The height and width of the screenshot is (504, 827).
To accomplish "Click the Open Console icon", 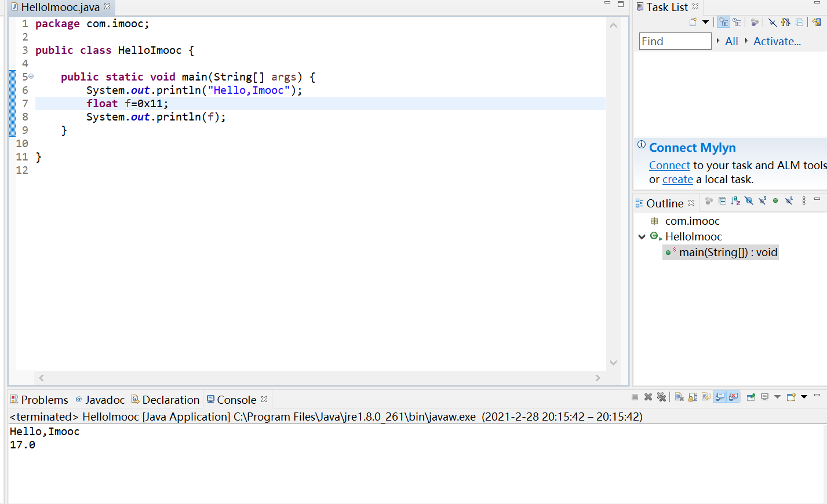I will point(791,397).
